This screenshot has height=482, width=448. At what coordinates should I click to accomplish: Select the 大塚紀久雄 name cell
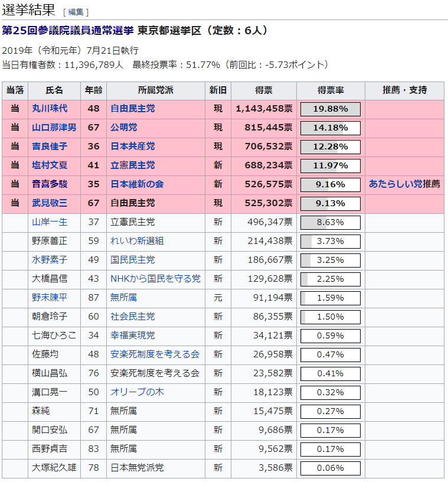54,468
